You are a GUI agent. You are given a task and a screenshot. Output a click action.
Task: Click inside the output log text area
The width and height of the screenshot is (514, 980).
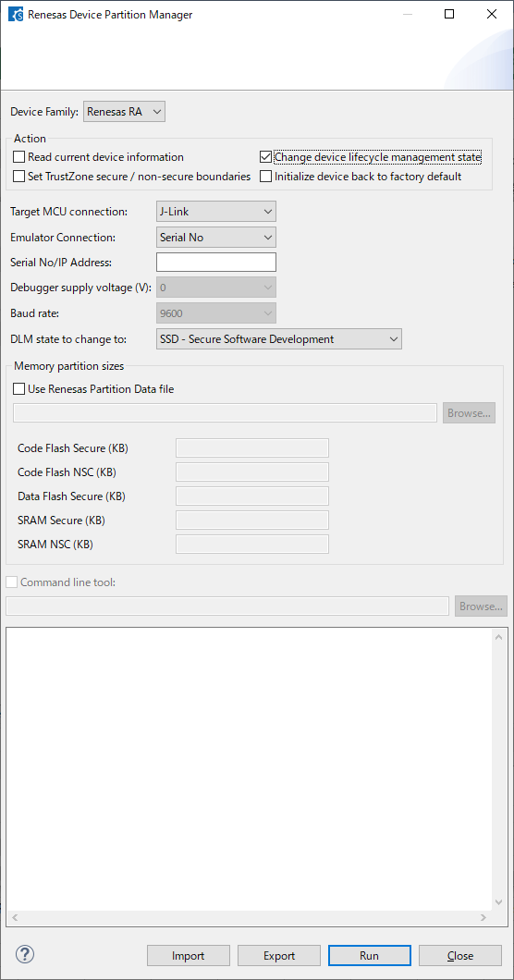pyautogui.click(x=249, y=767)
